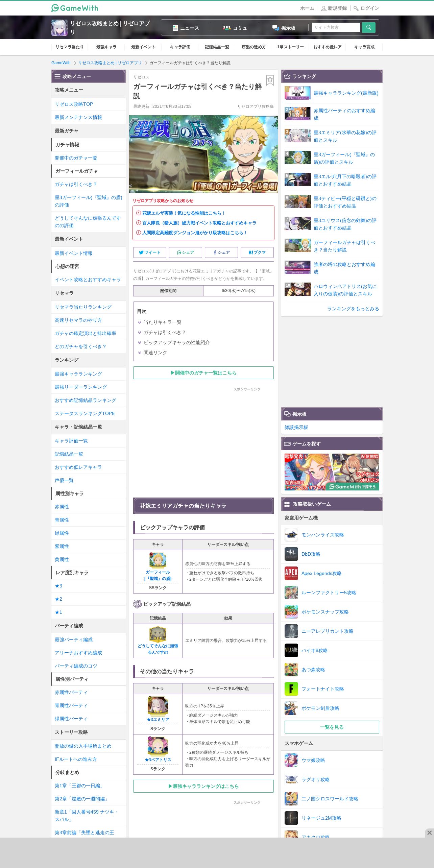The width and height of the screenshot is (434, 868).
Task: Open the Pokemon Snap game icon
Action: [x=291, y=612]
